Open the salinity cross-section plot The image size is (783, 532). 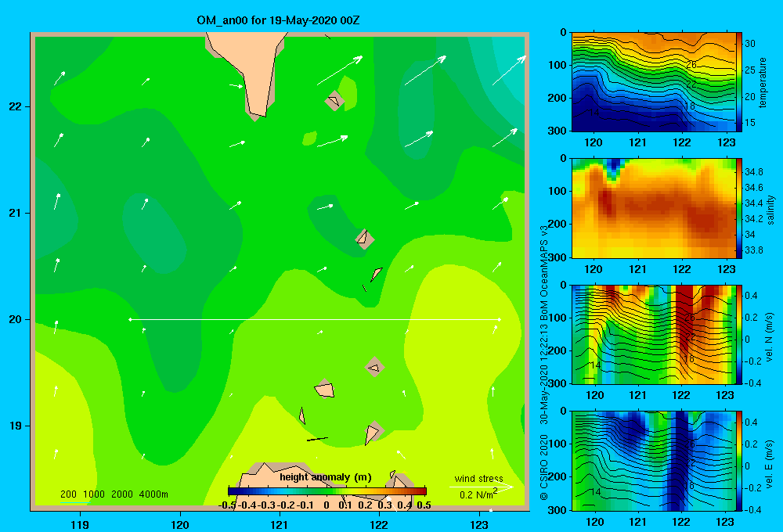654,208
